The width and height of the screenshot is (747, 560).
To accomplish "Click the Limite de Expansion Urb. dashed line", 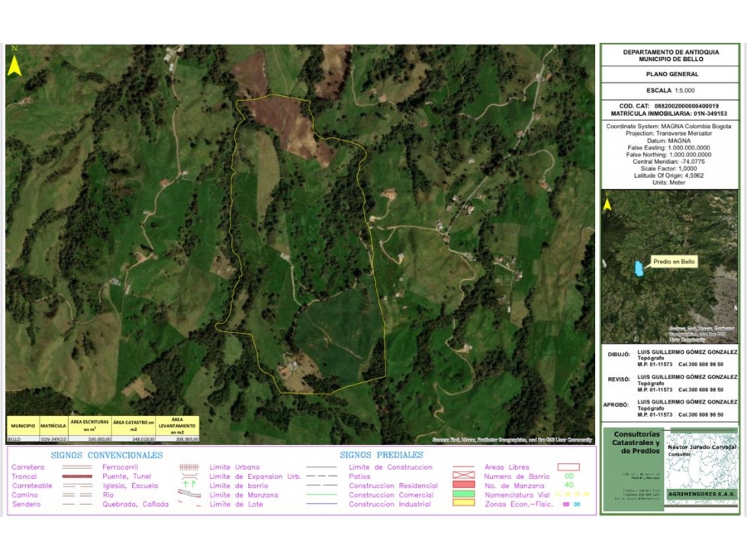I will (x=321, y=477).
